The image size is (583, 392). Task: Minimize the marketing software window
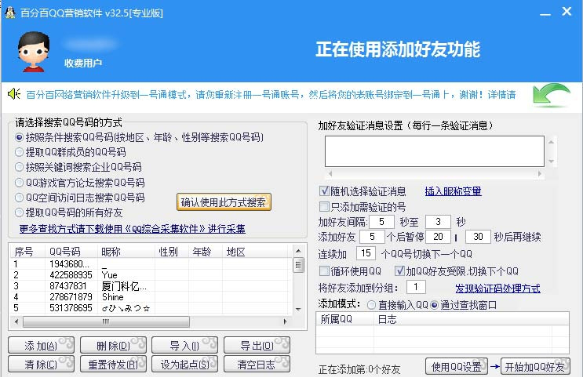click(545, 13)
